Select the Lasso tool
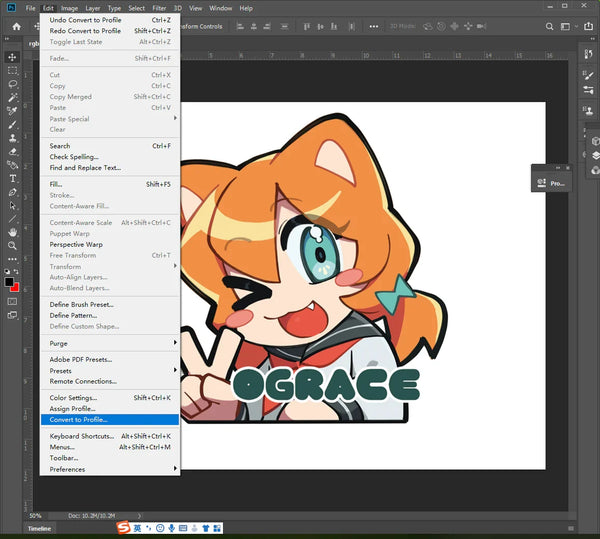The image size is (600, 539). [x=12, y=84]
